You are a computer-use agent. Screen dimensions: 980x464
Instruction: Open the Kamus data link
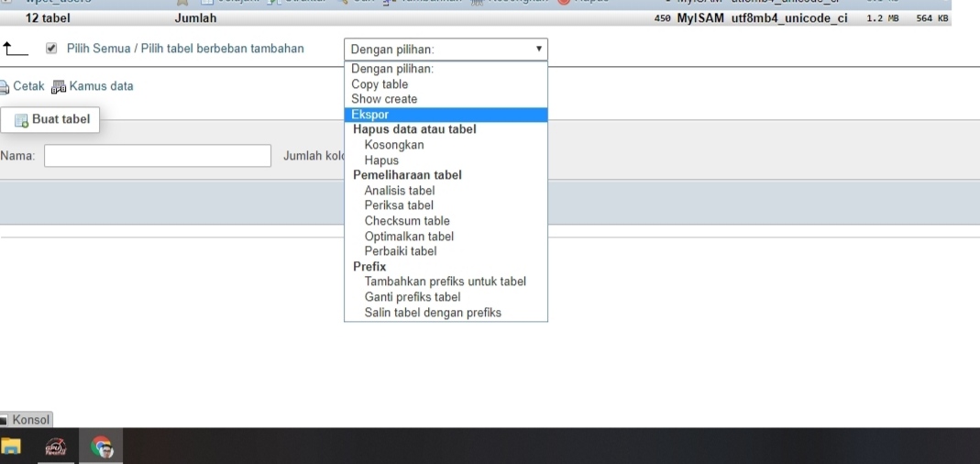(x=101, y=86)
